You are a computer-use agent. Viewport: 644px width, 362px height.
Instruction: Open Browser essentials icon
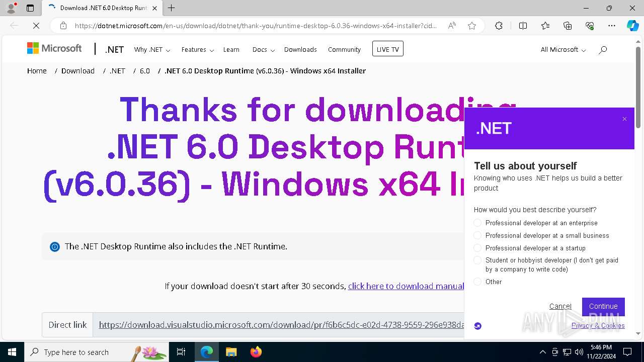[x=590, y=26]
